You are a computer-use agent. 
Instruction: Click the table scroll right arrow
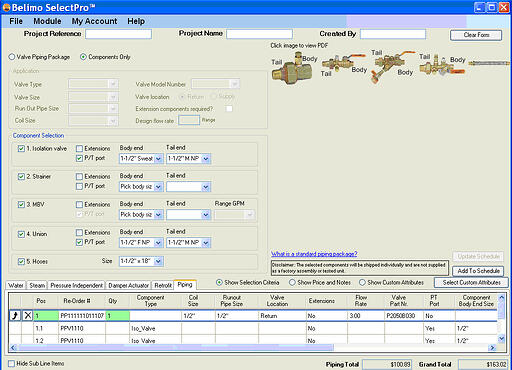pyautogui.click(x=492, y=348)
